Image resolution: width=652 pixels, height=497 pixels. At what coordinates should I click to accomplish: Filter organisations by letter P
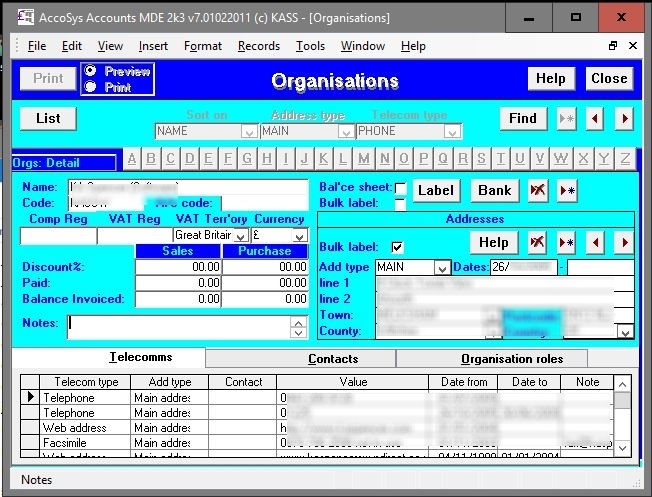click(423, 158)
